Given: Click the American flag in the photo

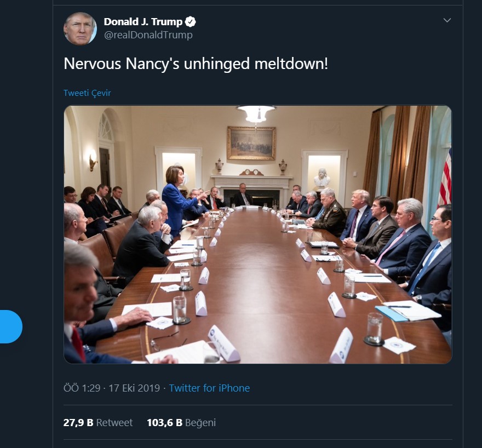Looking at the screenshot, I should (x=445, y=178).
